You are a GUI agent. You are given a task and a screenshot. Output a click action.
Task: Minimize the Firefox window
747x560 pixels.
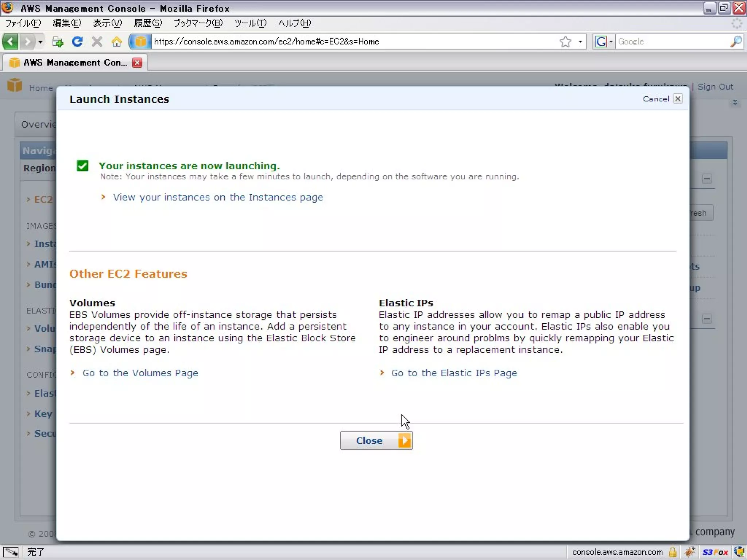click(709, 8)
